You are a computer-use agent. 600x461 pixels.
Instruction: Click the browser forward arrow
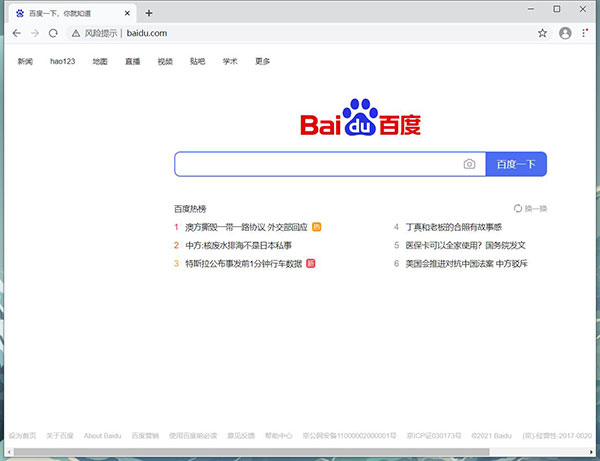35,33
